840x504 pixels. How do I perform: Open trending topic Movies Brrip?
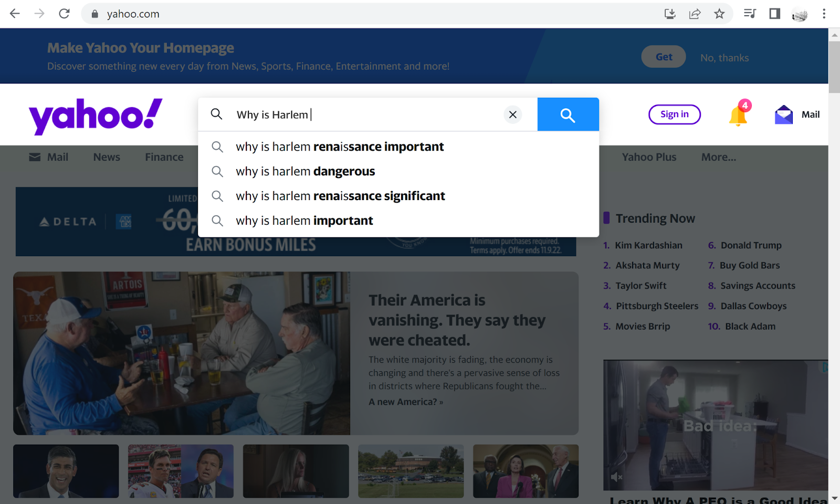pyautogui.click(x=643, y=327)
